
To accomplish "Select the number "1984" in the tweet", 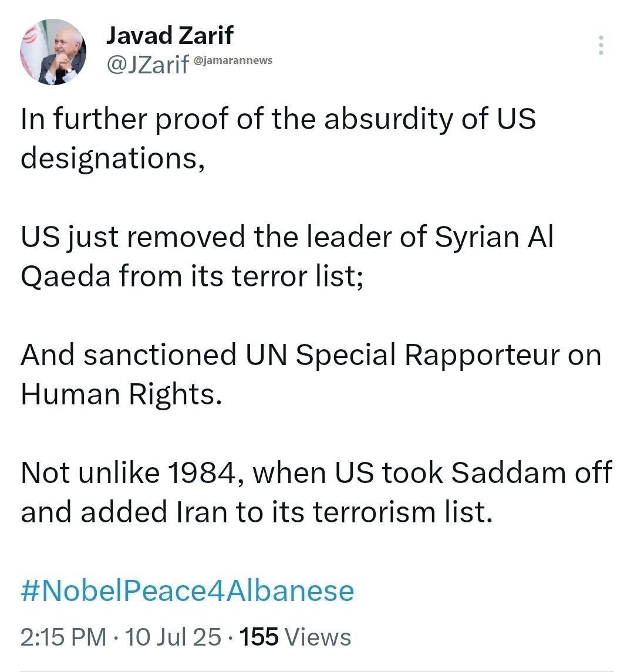I will (204, 472).
